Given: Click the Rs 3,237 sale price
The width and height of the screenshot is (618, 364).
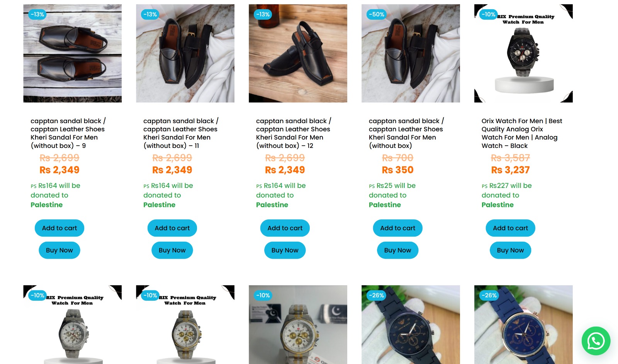Looking at the screenshot, I should coord(510,170).
